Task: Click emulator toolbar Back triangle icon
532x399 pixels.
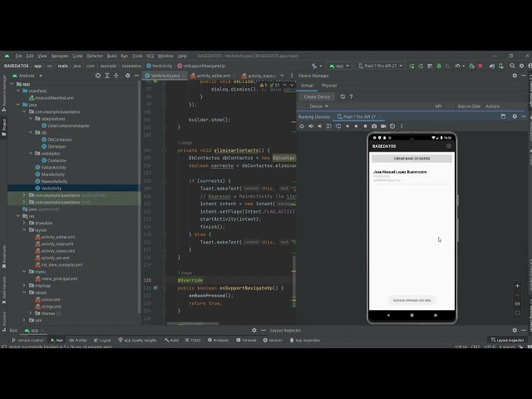Action: [x=347, y=126]
